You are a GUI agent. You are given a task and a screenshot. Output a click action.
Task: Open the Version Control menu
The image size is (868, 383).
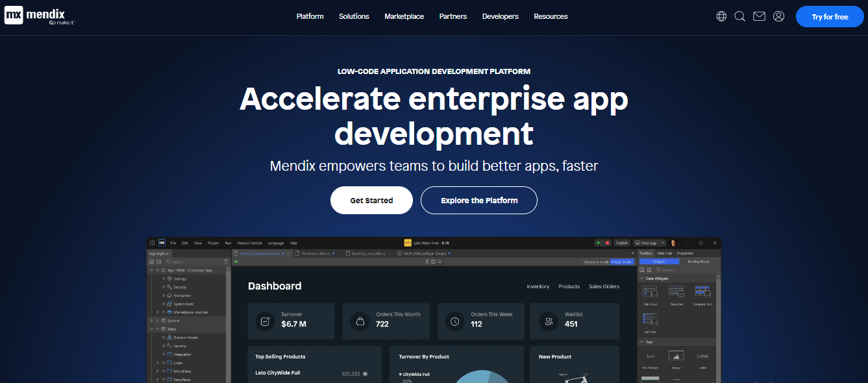(249, 243)
